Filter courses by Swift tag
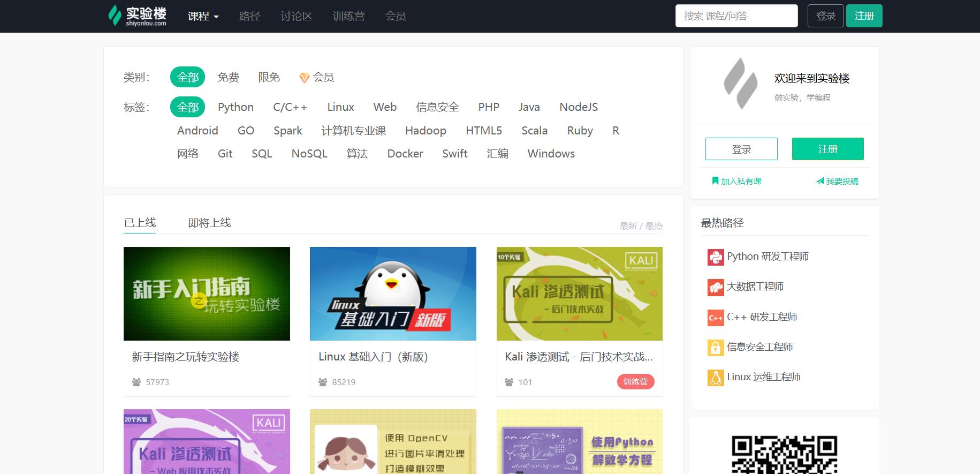This screenshot has height=474, width=980. [x=455, y=154]
